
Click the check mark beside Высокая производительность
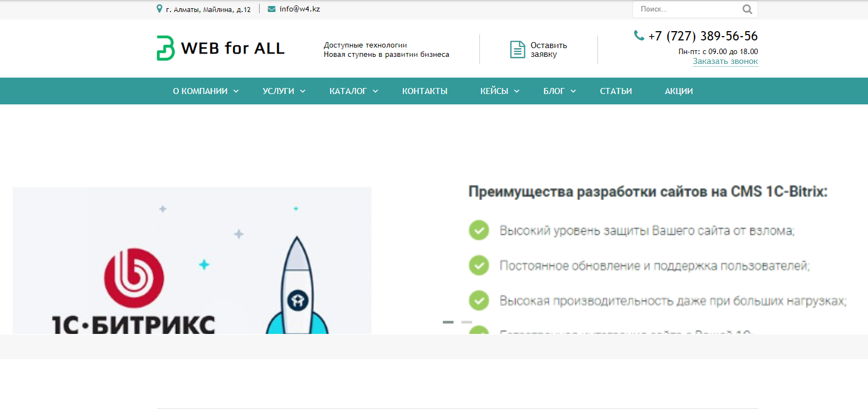point(479,300)
